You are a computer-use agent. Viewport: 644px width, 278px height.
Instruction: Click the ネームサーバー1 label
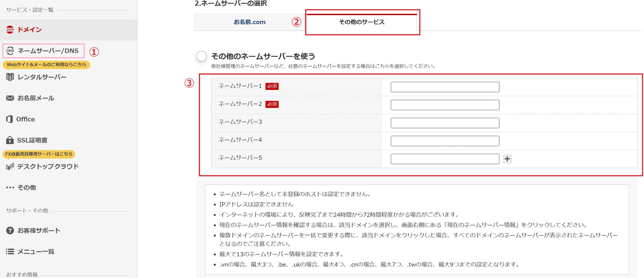coord(240,86)
